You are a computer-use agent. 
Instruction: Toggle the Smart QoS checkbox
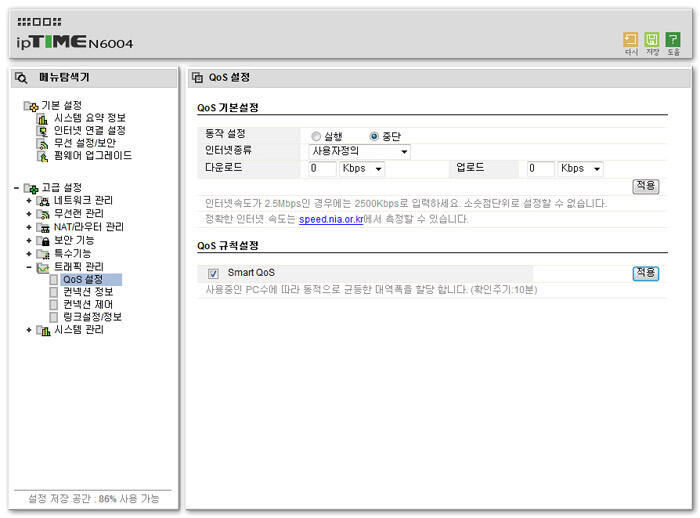coord(213,273)
